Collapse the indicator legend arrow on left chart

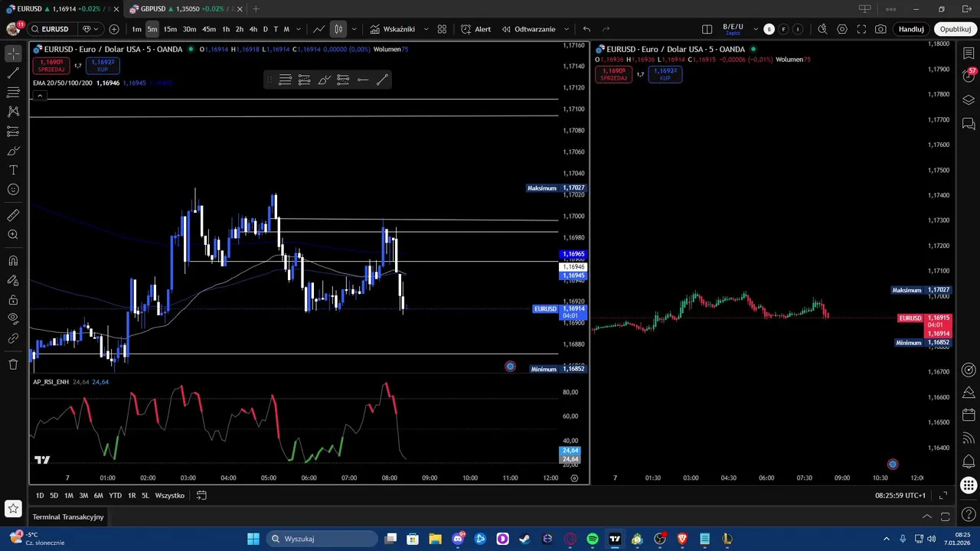tap(39, 96)
